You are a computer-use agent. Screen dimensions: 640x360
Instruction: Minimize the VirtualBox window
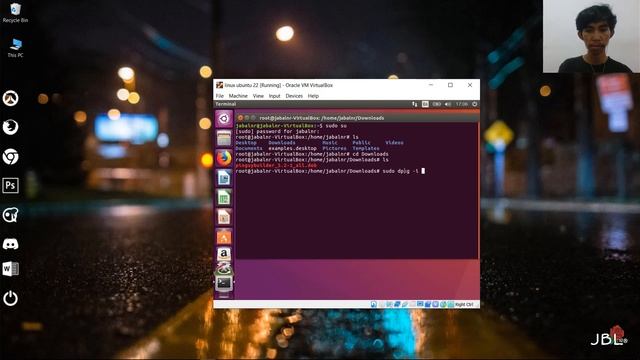pos(431,85)
